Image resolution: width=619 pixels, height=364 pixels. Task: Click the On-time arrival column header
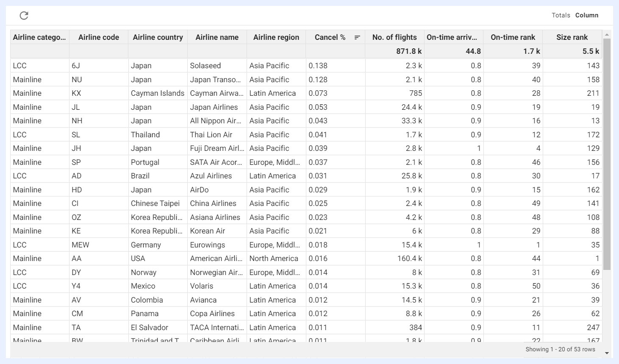454,37
